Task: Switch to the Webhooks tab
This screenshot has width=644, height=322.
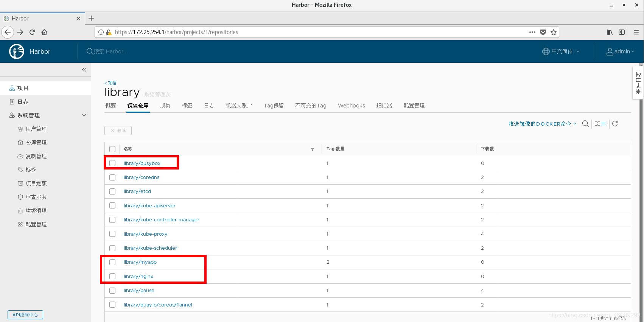Action: pyautogui.click(x=352, y=106)
